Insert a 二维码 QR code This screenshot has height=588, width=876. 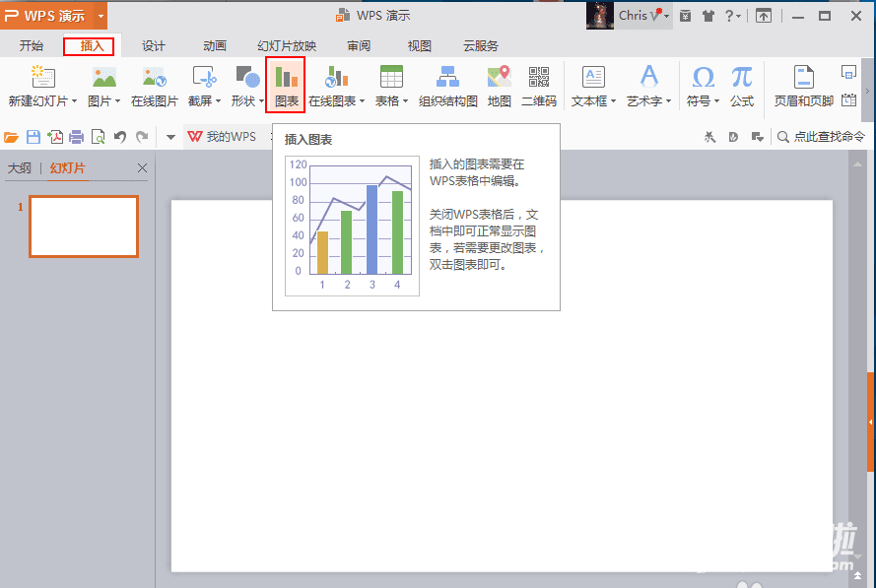538,85
